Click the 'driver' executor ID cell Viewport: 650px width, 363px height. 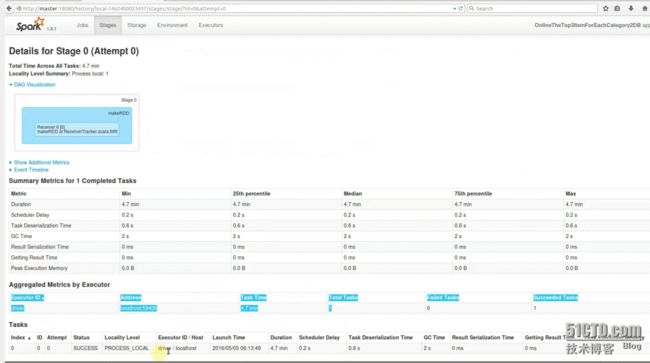[x=17, y=308]
